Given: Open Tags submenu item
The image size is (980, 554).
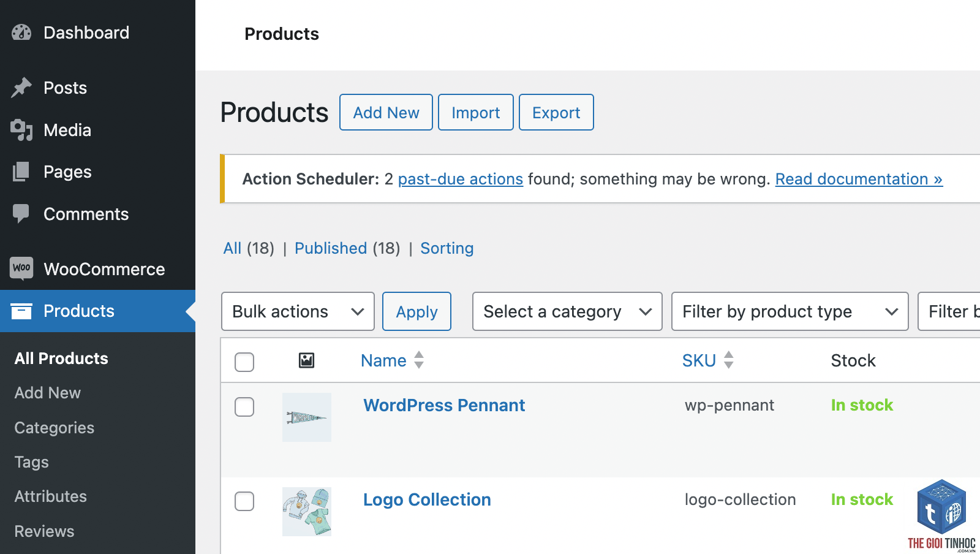Looking at the screenshot, I should point(32,462).
